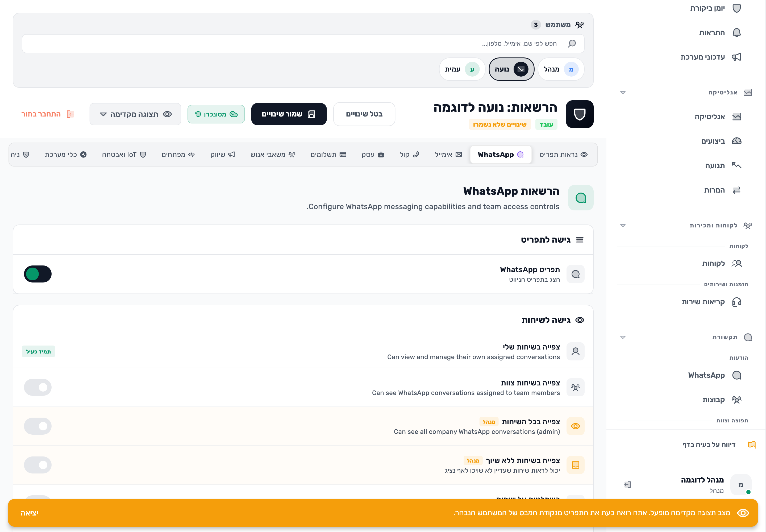766x532 pixels.
Task: Click the מסונכרן sync status button
Action: tap(216, 114)
